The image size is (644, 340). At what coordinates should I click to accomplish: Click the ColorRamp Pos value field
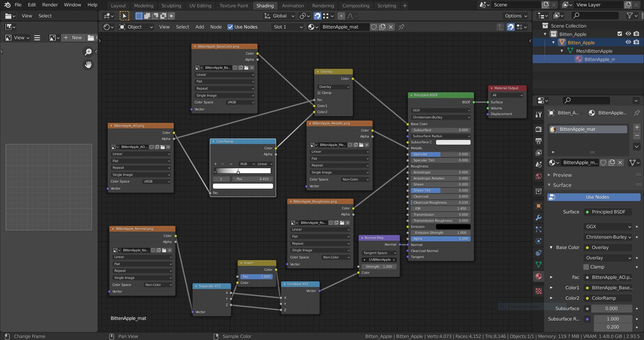[x=253, y=179]
